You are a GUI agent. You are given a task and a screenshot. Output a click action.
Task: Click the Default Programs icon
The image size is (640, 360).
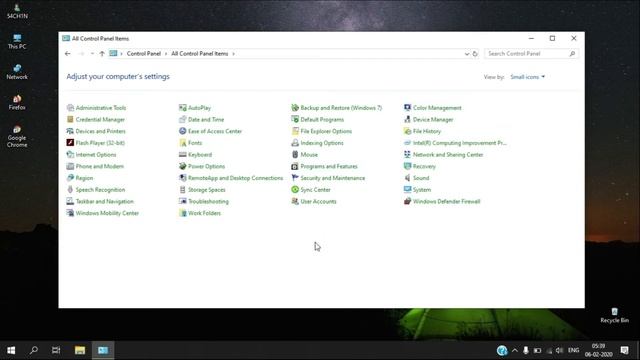pyautogui.click(x=295, y=120)
